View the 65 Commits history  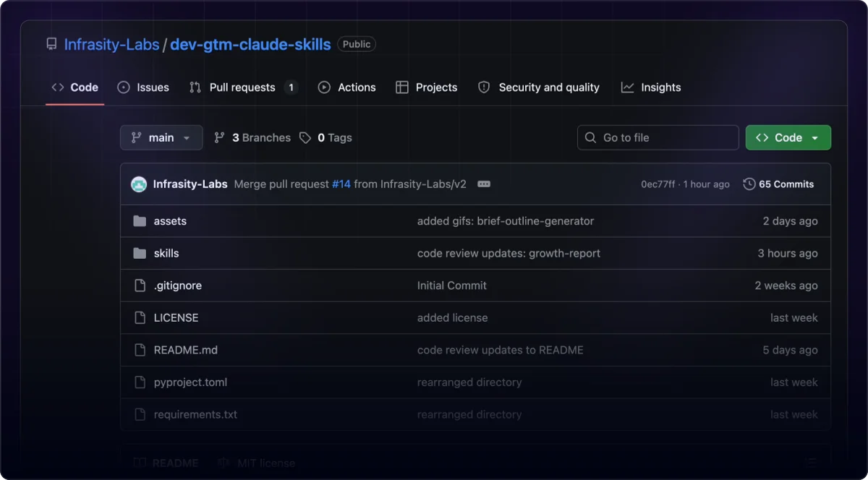(x=778, y=184)
